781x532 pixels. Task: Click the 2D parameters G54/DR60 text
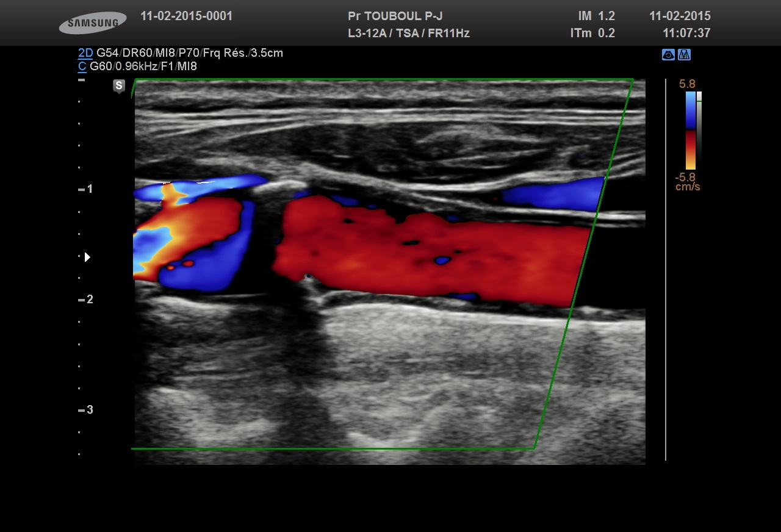click(190, 53)
